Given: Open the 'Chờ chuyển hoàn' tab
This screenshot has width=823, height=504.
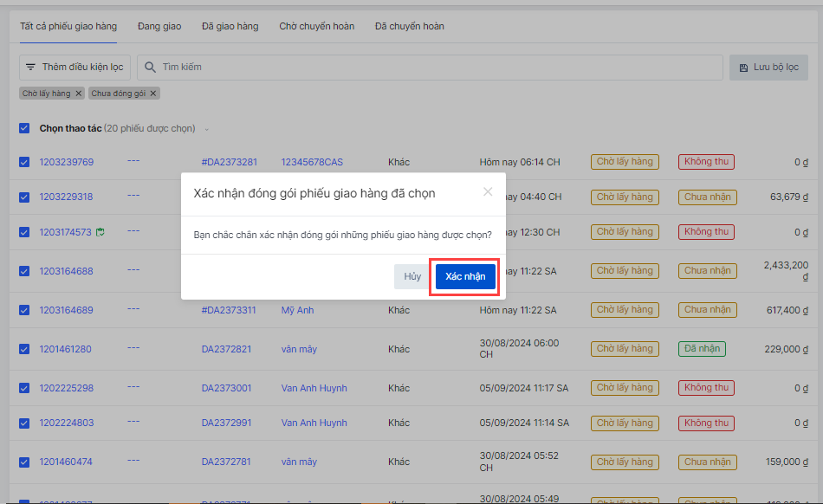Looking at the screenshot, I should 316,26.
